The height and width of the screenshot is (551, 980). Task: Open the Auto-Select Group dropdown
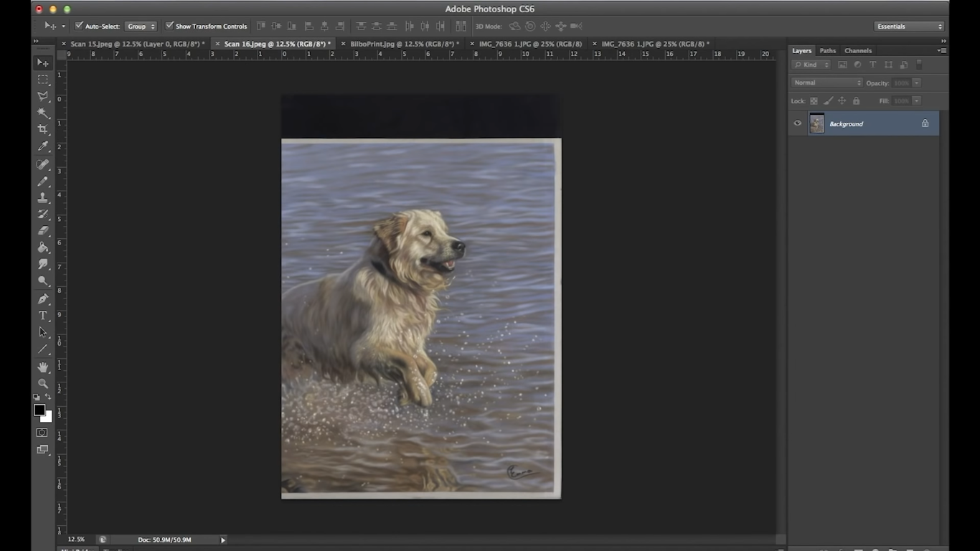141,27
